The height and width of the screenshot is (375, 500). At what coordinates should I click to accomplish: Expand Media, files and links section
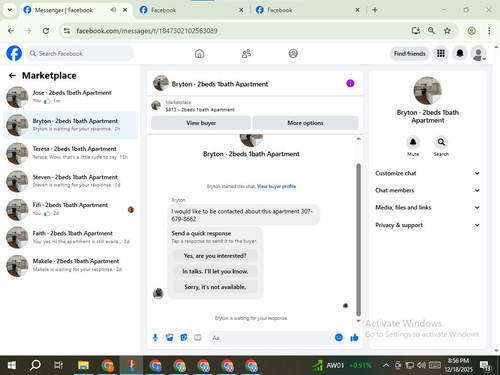tap(428, 207)
